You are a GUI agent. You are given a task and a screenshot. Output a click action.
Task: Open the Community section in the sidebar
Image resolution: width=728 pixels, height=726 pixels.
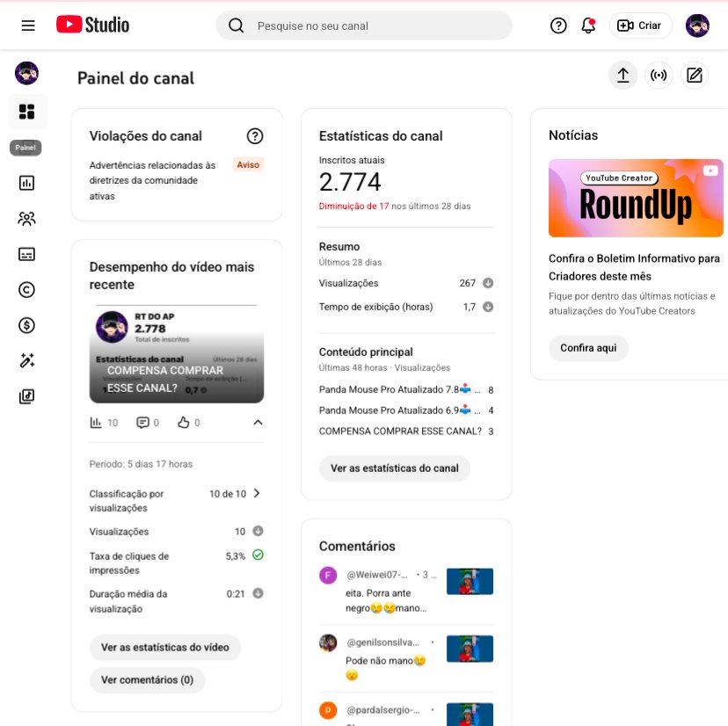tap(26, 218)
